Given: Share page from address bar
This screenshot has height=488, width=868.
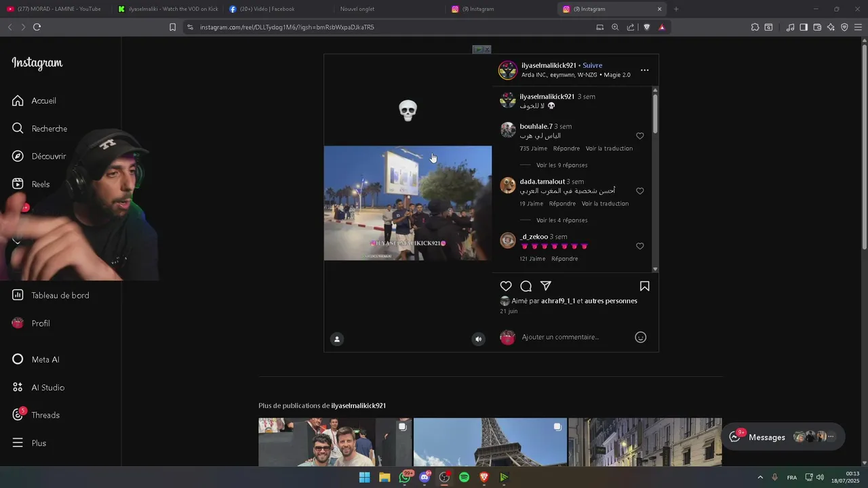Looking at the screenshot, I should click(631, 27).
